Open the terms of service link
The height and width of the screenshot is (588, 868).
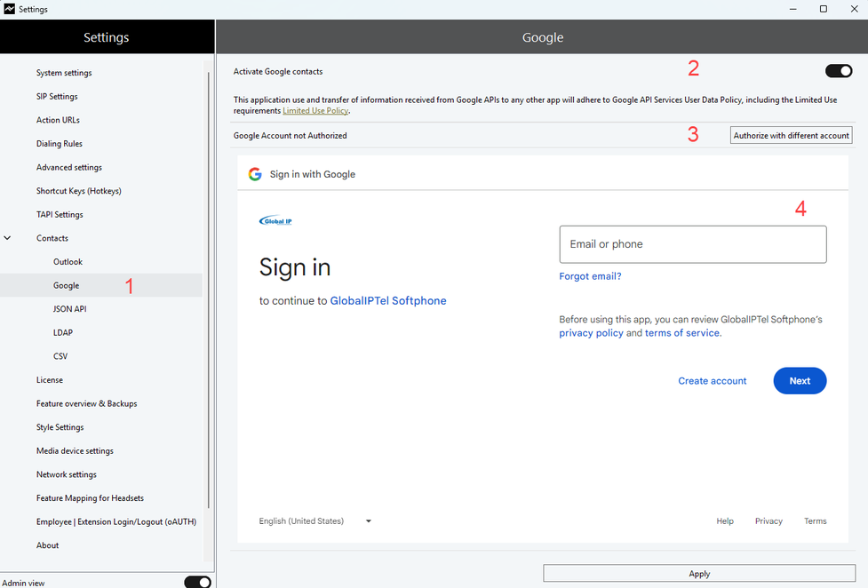[682, 333]
